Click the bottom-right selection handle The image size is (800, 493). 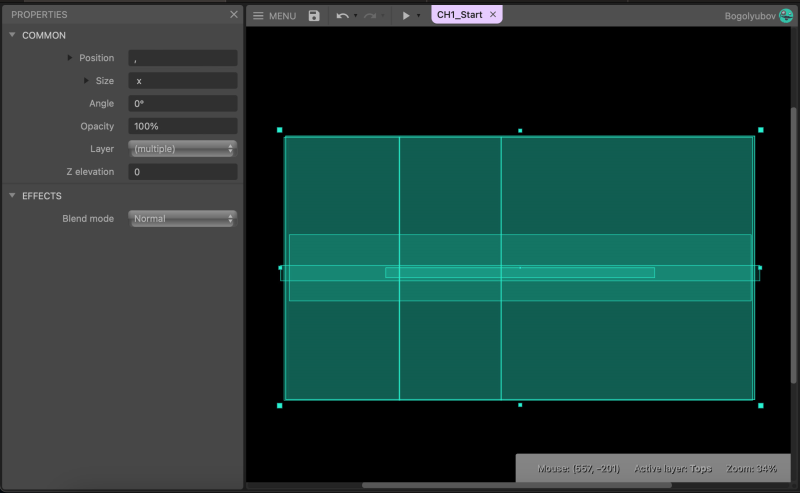click(x=761, y=406)
